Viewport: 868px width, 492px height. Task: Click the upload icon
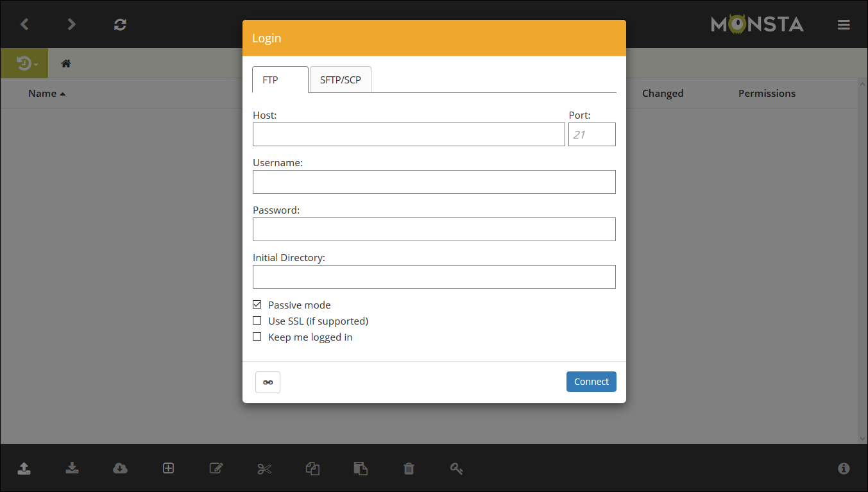pyautogui.click(x=24, y=468)
